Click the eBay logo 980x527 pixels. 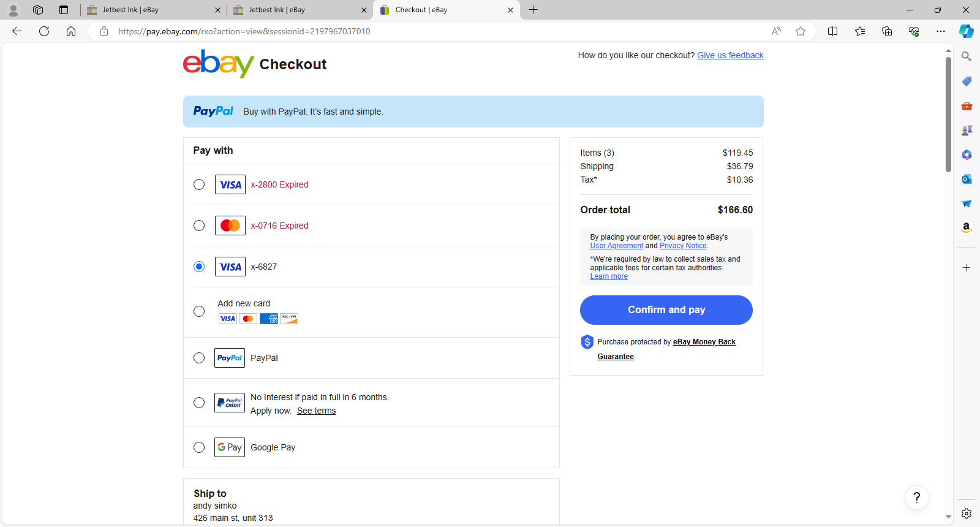point(219,64)
